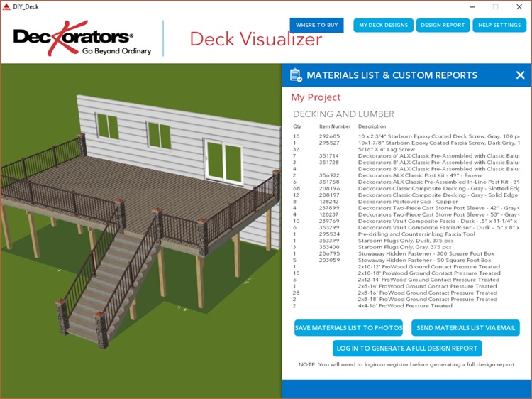The height and width of the screenshot is (399, 532).
Task: Select item number 292605 row
Action: coord(406,136)
